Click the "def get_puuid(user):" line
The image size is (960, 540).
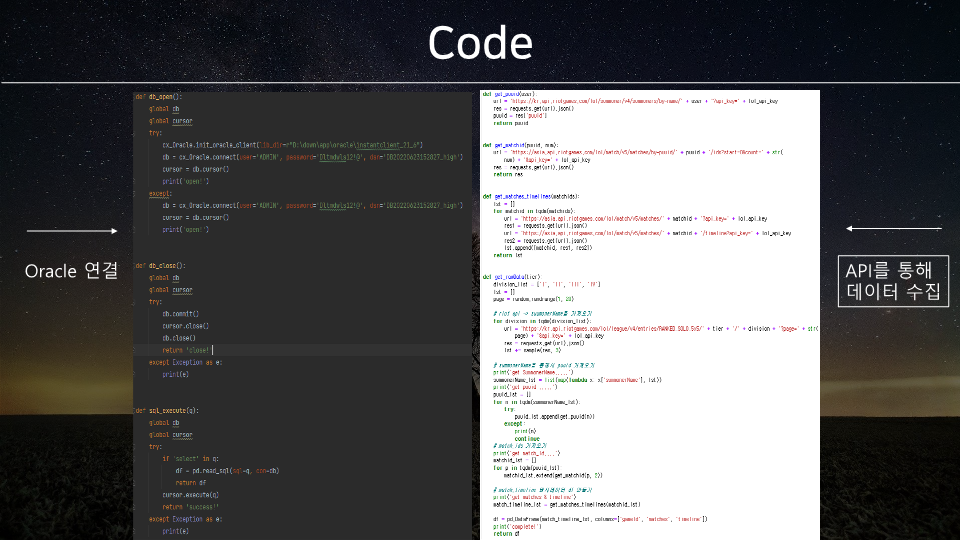[x=509, y=94]
